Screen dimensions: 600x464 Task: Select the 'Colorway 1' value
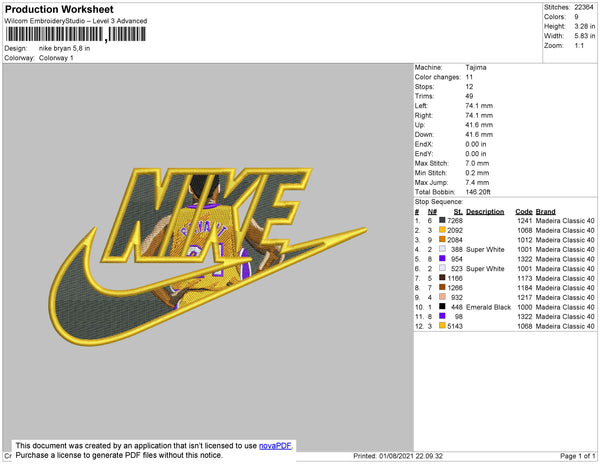click(56, 58)
